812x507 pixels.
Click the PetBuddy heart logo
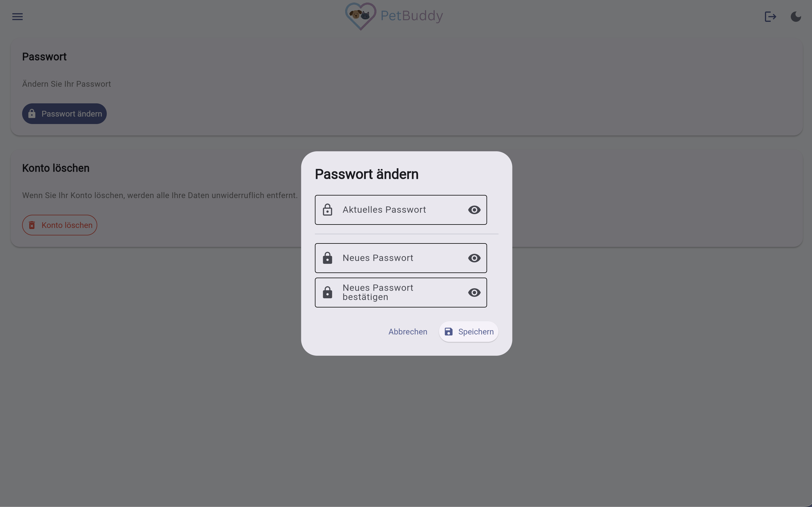(361, 16)
